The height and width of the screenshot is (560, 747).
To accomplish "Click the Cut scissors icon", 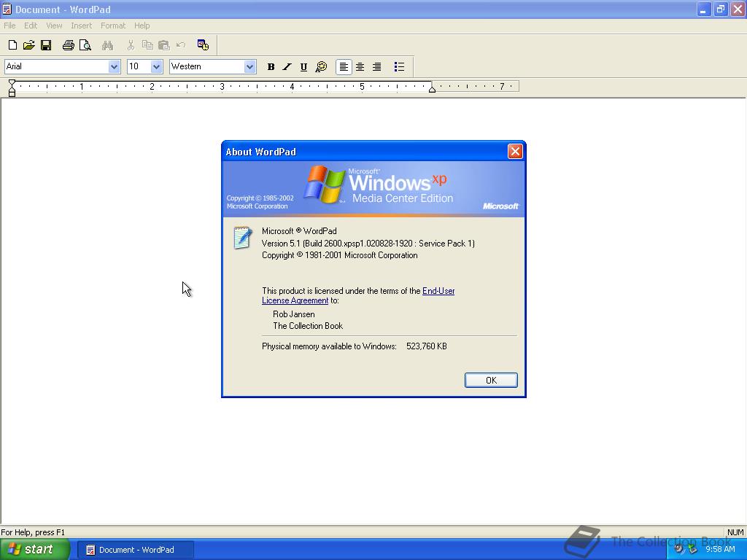I will [131, 45].
